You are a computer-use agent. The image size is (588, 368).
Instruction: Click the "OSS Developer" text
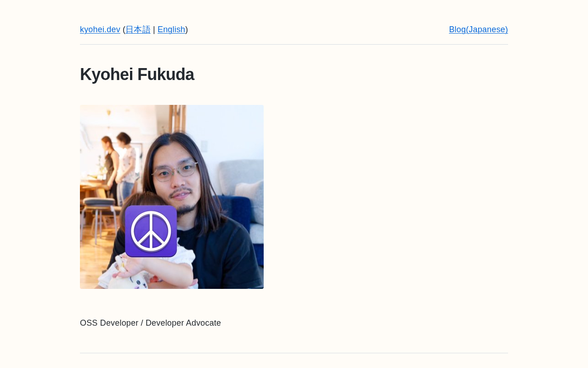[x=109, y=323]
